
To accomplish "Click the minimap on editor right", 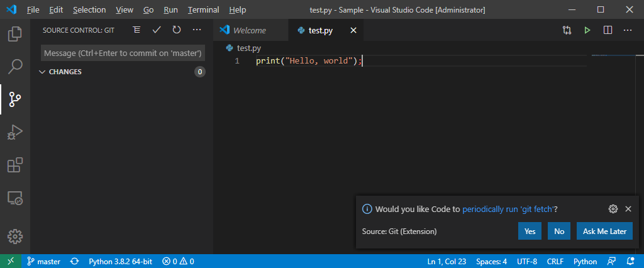I will (x=615, y=55).
